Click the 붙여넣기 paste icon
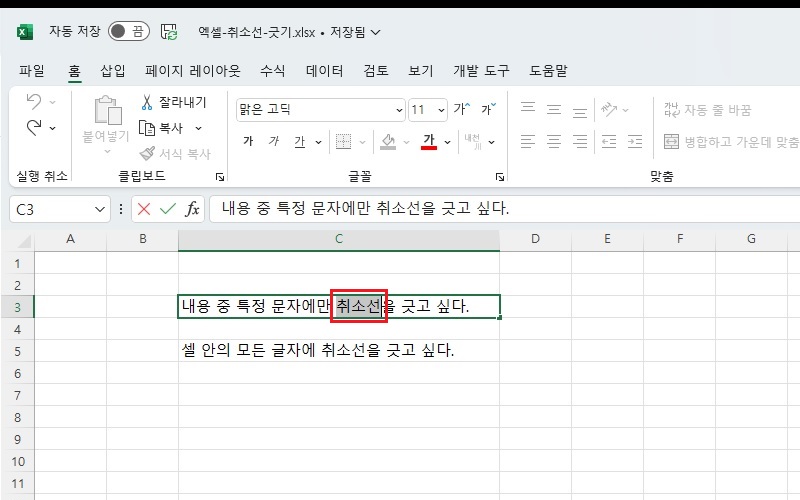Screen dimensions: 800x500 [108, 110]
